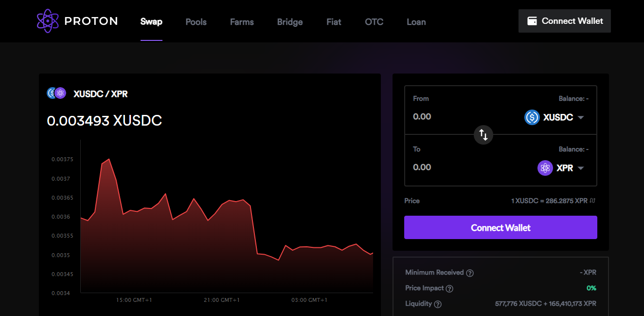The height and width of the screenshot is (316, 644).
Task: Click the 0% price impact value
Action: 591,288
